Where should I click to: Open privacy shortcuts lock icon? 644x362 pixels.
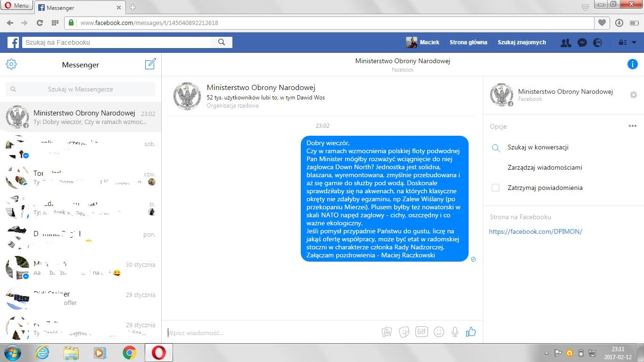[622, 42]
